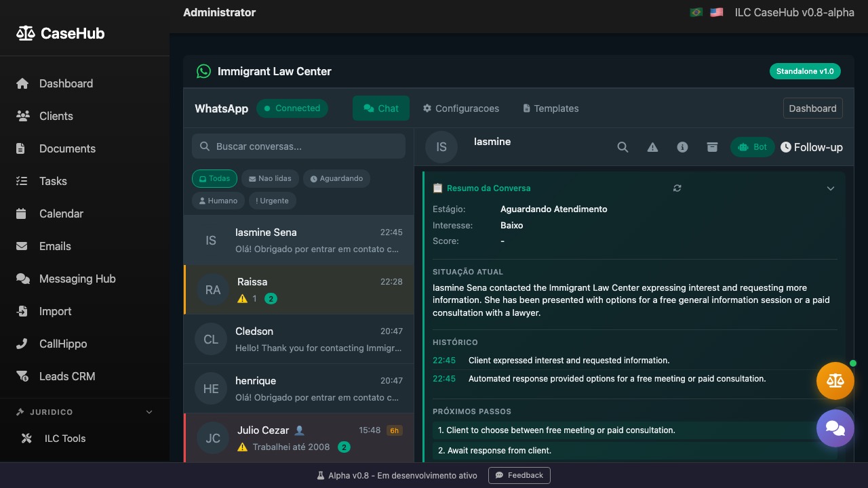This screenshot has width=868, height=488.
Task: Refresh the conversation summary
Action: coord(677,188)
